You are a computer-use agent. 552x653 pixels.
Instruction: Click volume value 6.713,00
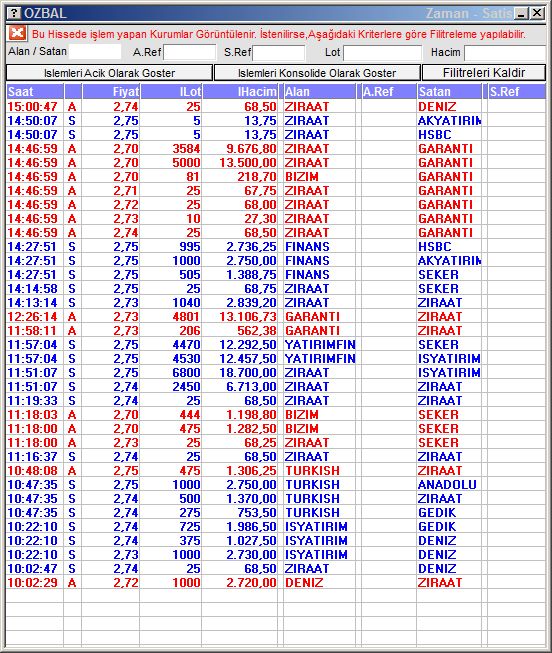[x=251, y=387]
